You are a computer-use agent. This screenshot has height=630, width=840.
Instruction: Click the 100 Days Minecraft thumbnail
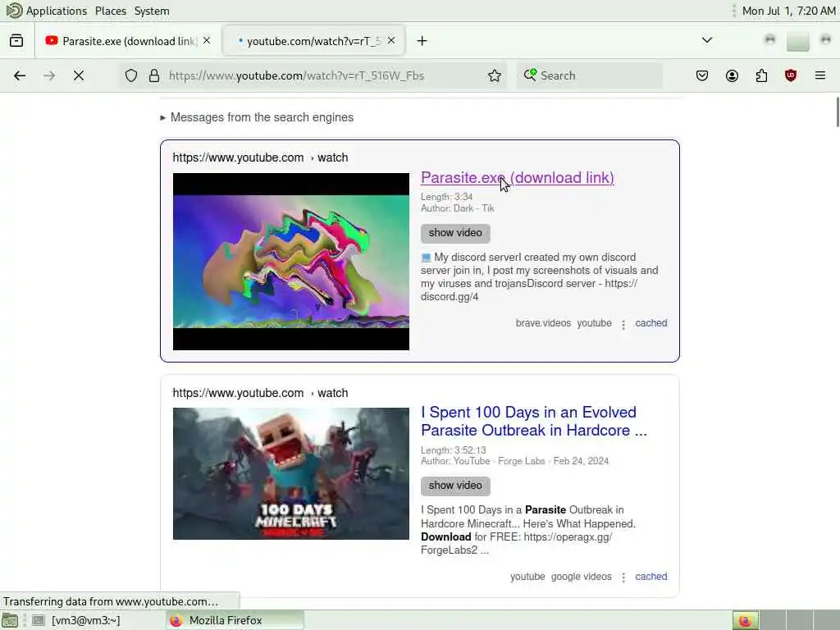[291, 473]
